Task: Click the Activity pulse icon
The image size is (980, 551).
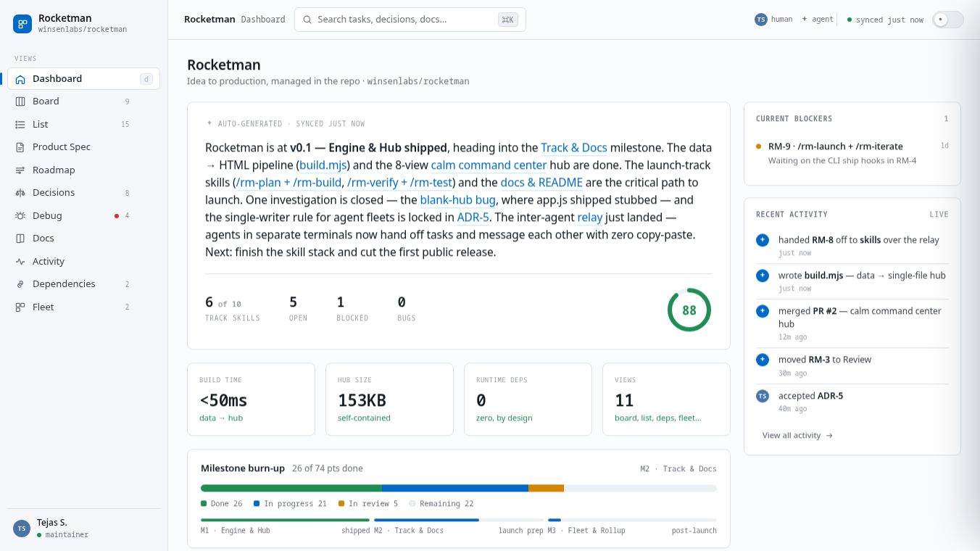Action: [x=20, y=262]
